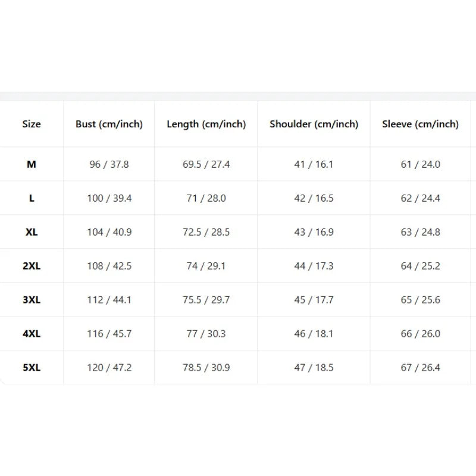Click the Bust (cm/inch) column header
The width and height of the screenshot is (476, 476).
[109, 124]
